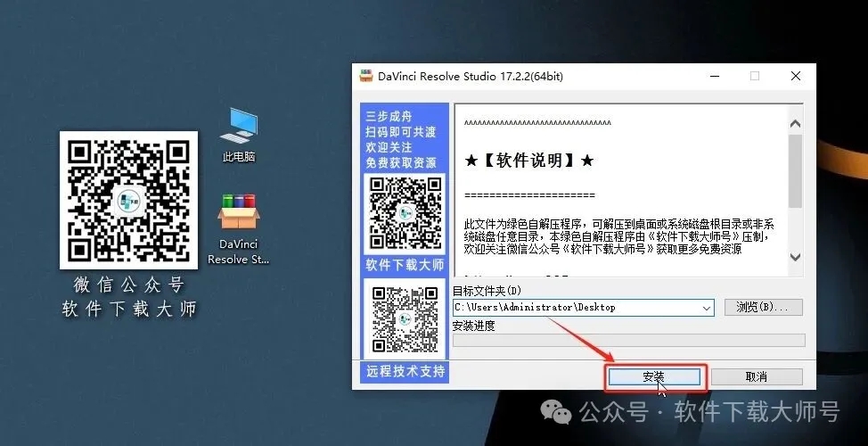Viewport: 868px width, 446px height.
Task: Click the 三步成舟 sidebar text
Action: click(389, 116)
